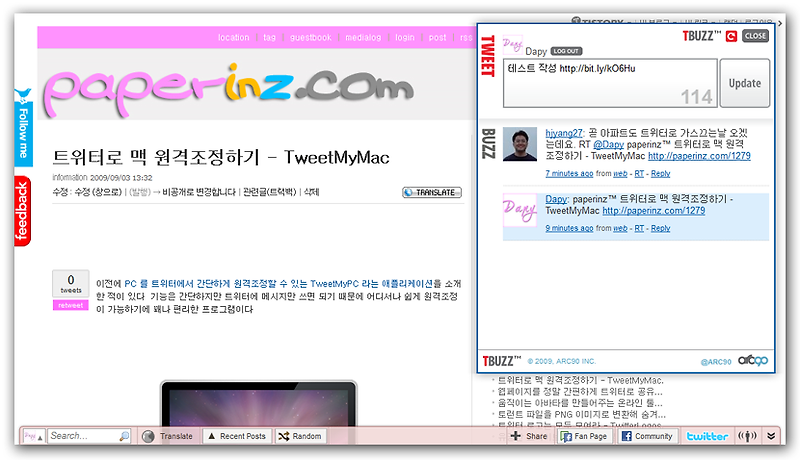Open Dapy's username link in buzz list
Image resolution: width=800 pixels, height=460 pixels.
[x=556, y=199]
